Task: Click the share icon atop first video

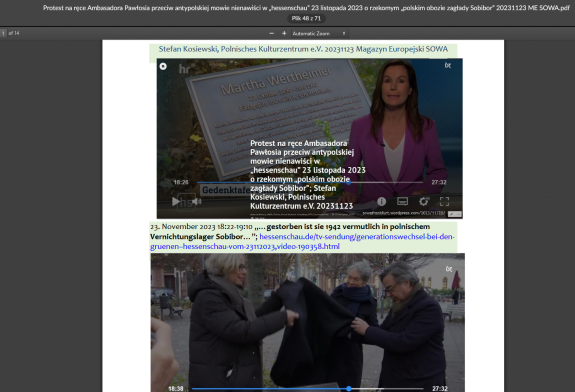Action: [448, 66]
